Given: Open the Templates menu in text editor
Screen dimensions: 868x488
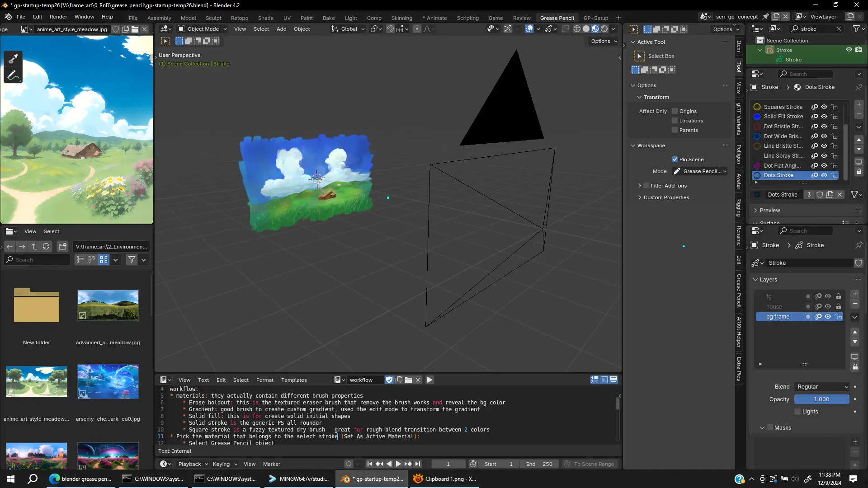Looking at the screenshot, I should 294,380.
